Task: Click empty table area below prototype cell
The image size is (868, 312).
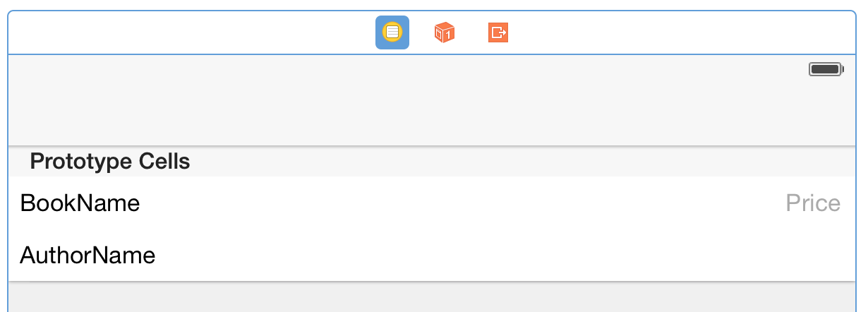Action: (x=423, y=296)
